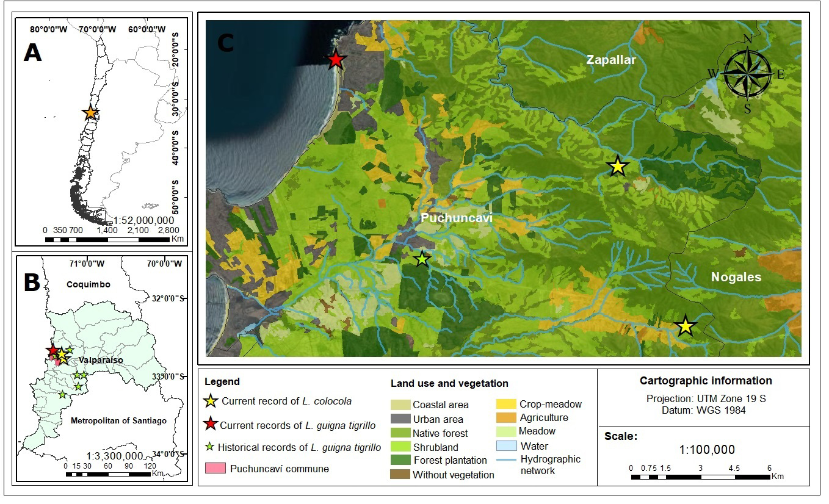Click the Projection: UTM Zone 19 S text

click(x=706, y=399)
